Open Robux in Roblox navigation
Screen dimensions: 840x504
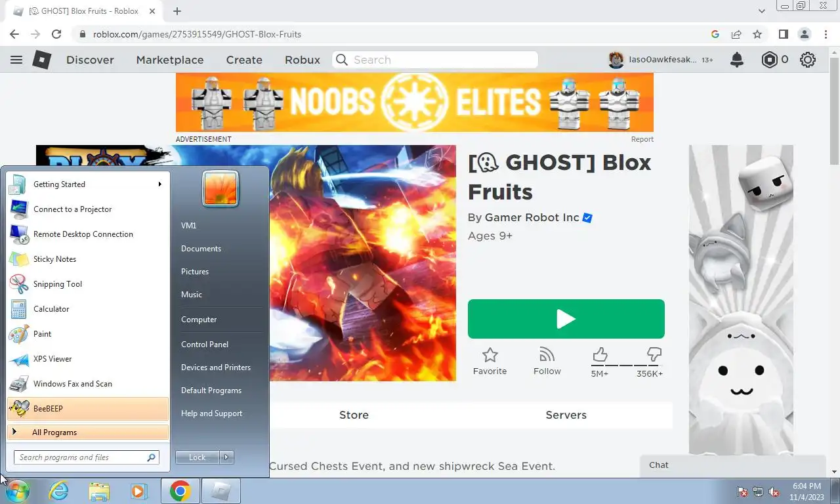[303, 60]
